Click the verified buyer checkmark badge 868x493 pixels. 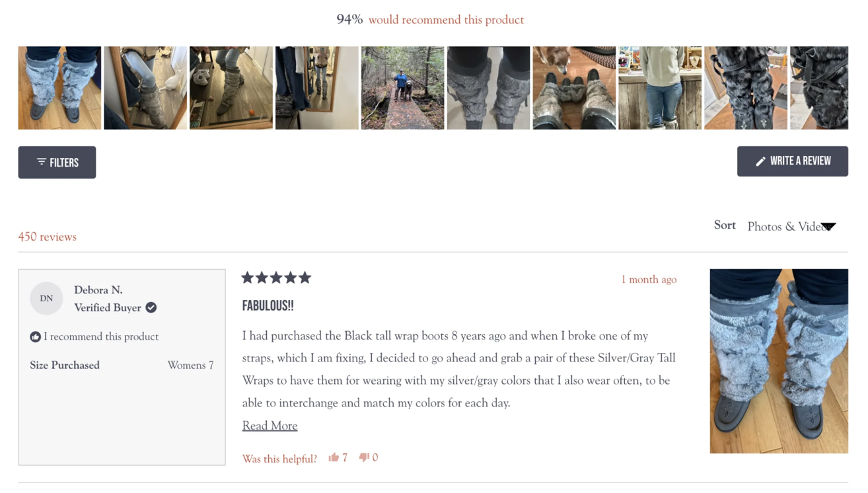[151, 307]
